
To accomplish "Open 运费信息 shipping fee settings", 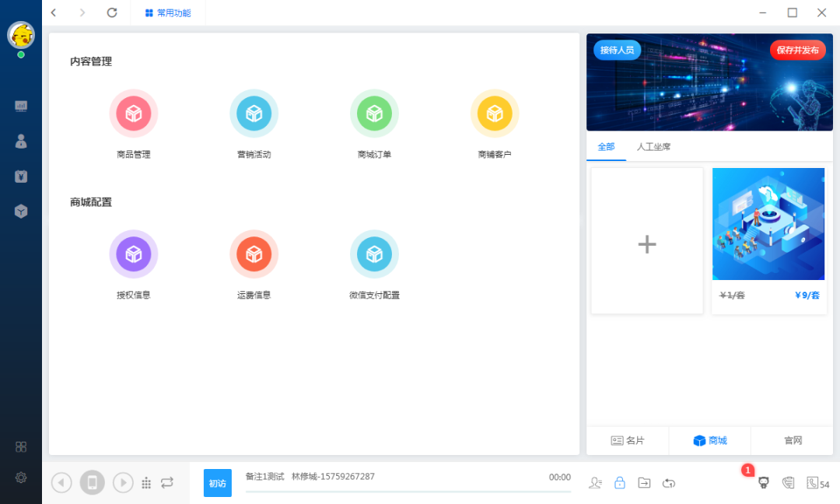I will pyautogui.click(x=254, y=255).
